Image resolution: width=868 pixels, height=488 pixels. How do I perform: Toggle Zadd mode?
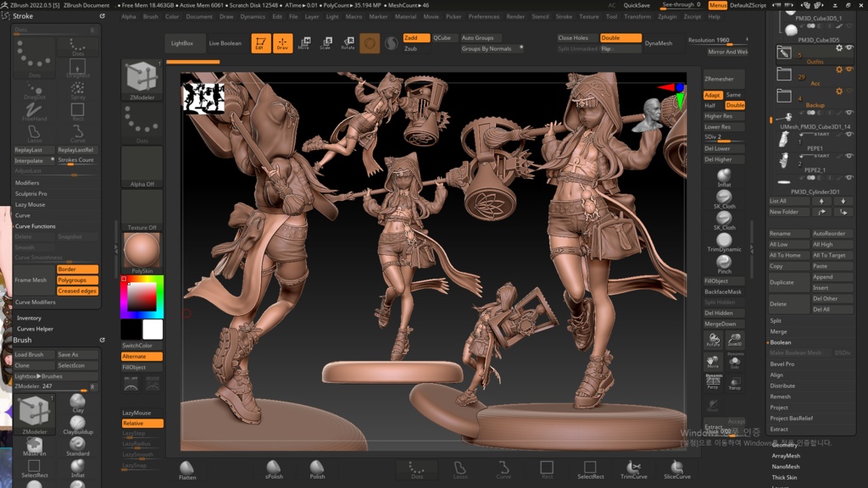coord(416,37)
